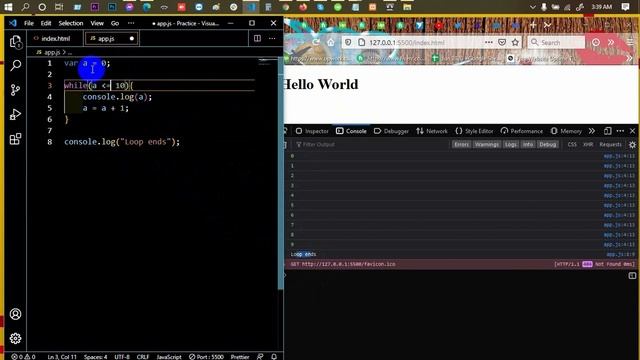The width and height of the screenshot is (640, 360).
Task: Switch to the Debugger devtools tab
Action: click(391, 131)
